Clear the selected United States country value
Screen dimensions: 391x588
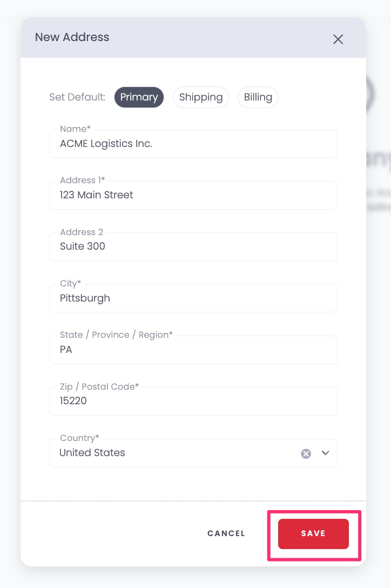point(306,454)
